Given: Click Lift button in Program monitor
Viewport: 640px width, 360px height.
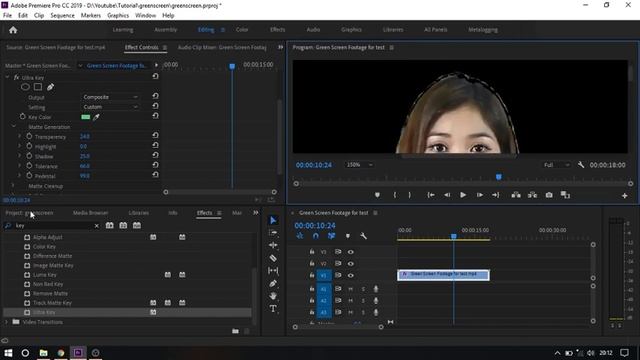Looking at the screenshot, I should point(516,195).
